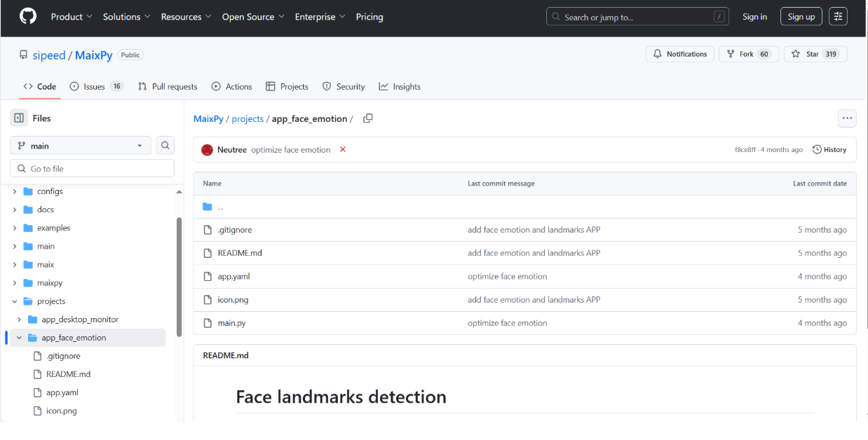Click the parent directory folder icon

207,207
